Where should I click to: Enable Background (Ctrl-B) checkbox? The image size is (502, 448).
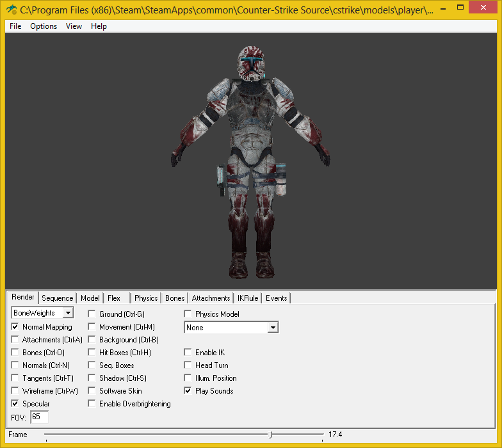pos(92,339)
